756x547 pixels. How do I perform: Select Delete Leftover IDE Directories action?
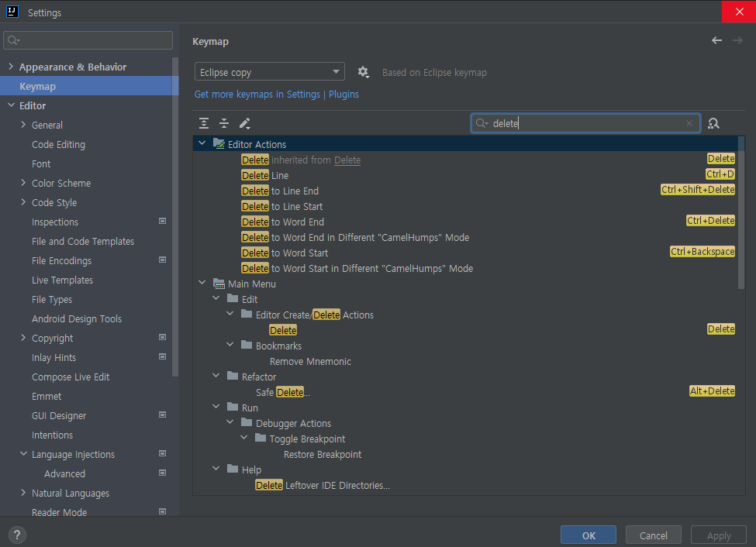(x=322, y=485)
